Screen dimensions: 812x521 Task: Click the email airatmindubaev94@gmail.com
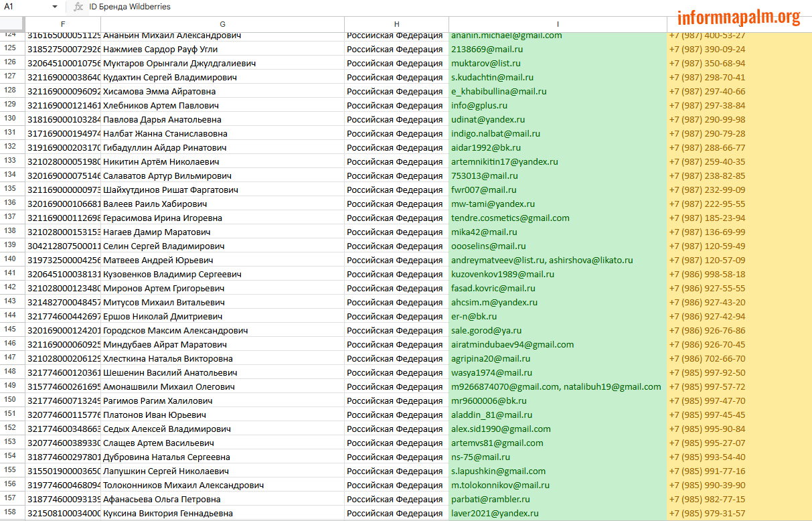coord(512,344)
